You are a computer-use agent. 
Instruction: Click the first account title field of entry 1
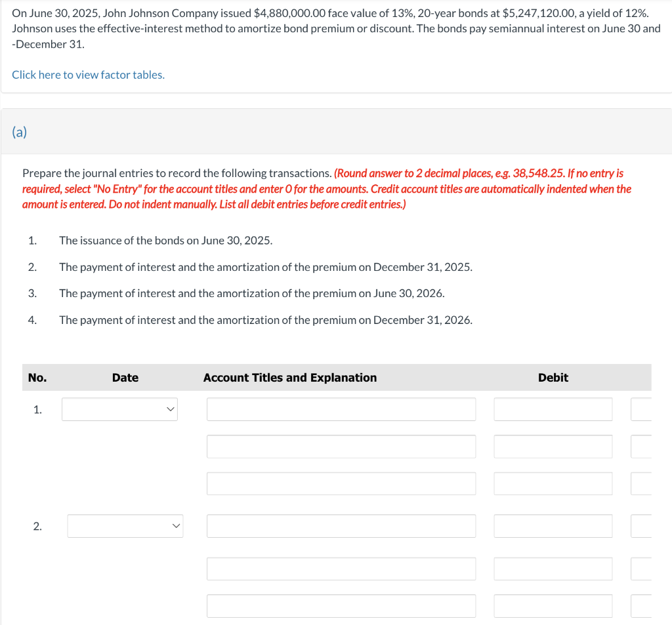(341, 409)
